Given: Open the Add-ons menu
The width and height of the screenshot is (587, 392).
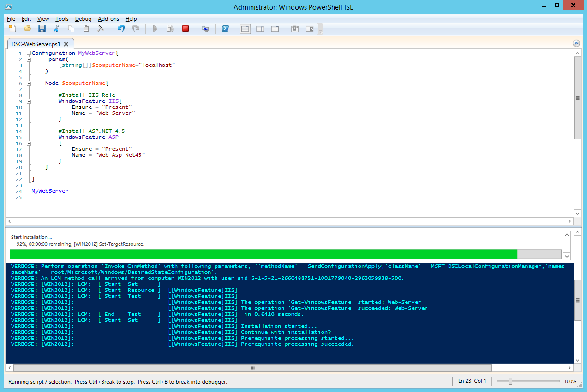Looking at the screenshot, I should [x=108, y=19].
